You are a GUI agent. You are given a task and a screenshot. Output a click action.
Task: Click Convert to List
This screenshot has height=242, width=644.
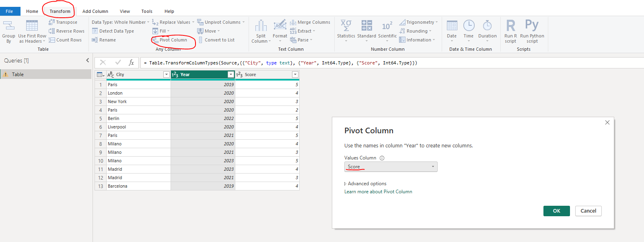tap(216, 40)
